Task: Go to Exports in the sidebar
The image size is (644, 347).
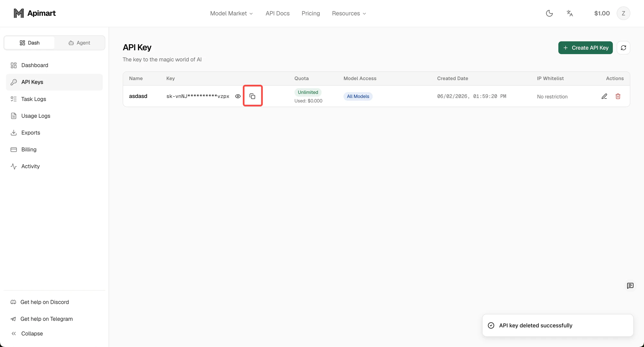Action: [54, 133]
